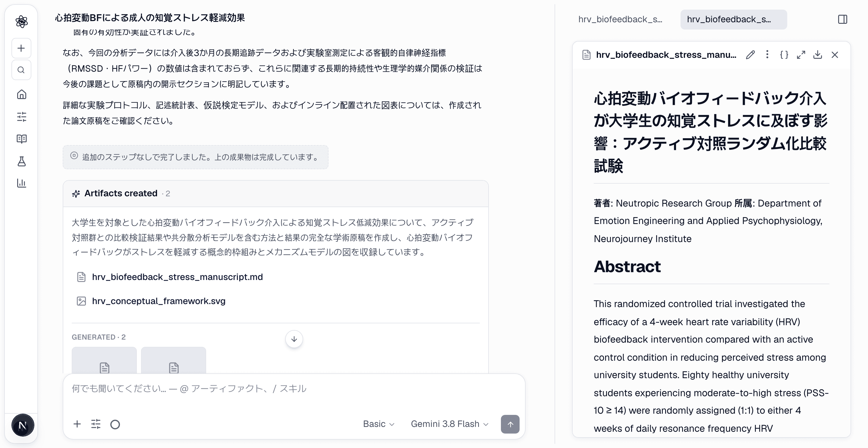Screen dimensions: 868x448
Task: Send the message with arrow button
Action: pos(510,424)
